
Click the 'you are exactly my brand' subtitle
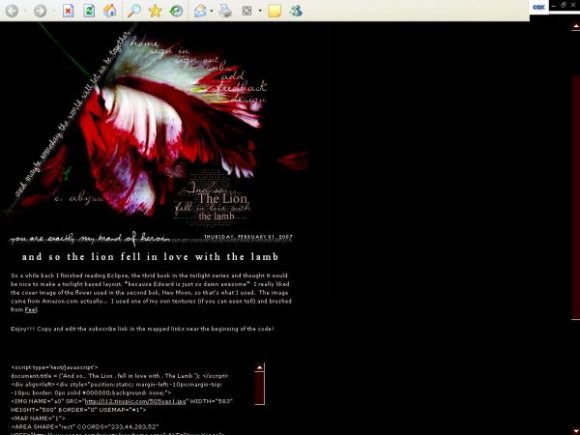tap(90, 239)
